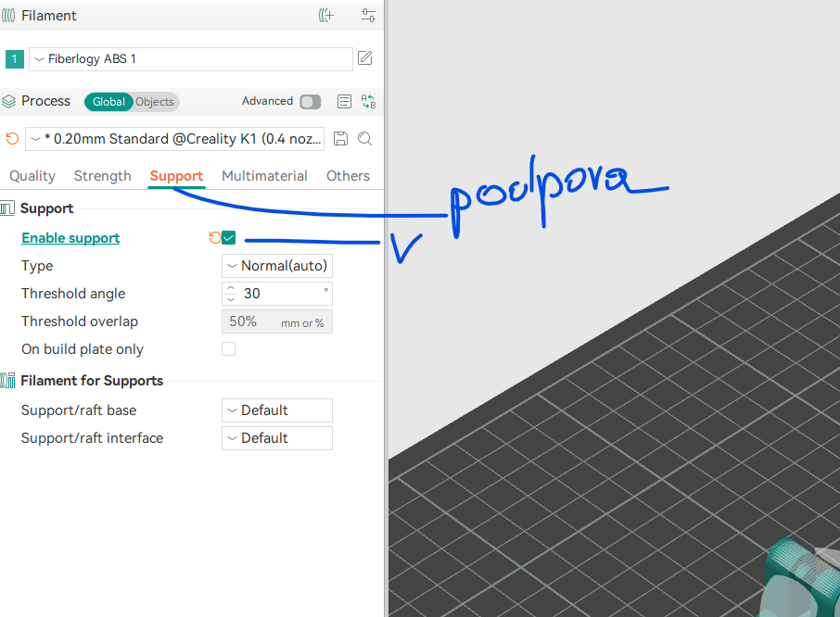Revert the Enable support setting
Image resolution: width=840 pixels, height=617 pixels.
coord(214,238)
